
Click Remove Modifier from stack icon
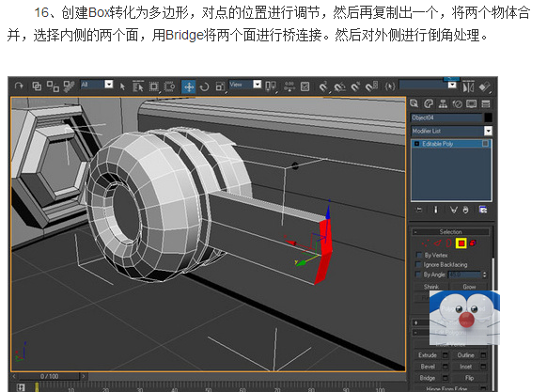pos(466,210)
